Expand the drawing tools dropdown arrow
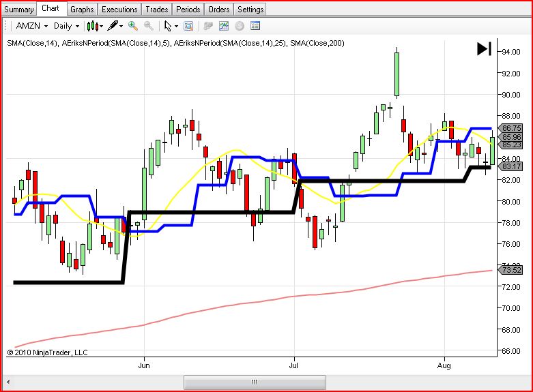The image size is (533, 392). (121, 26)
